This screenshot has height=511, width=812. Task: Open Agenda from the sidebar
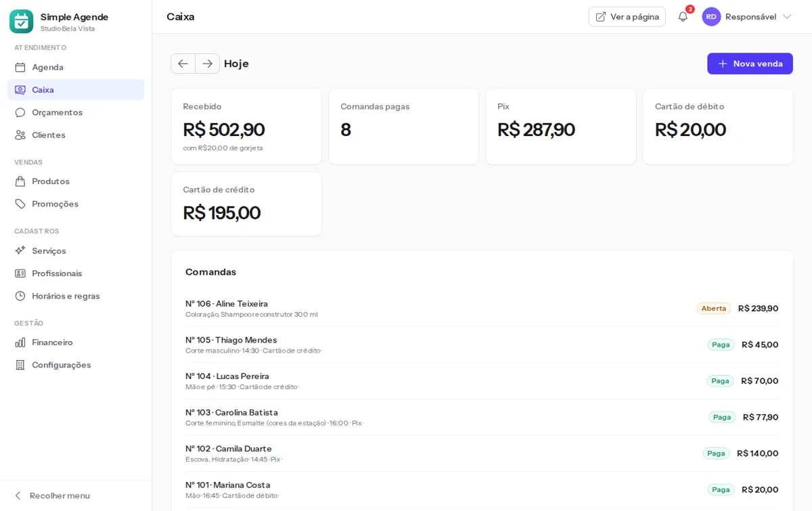(x=76, y=67)
